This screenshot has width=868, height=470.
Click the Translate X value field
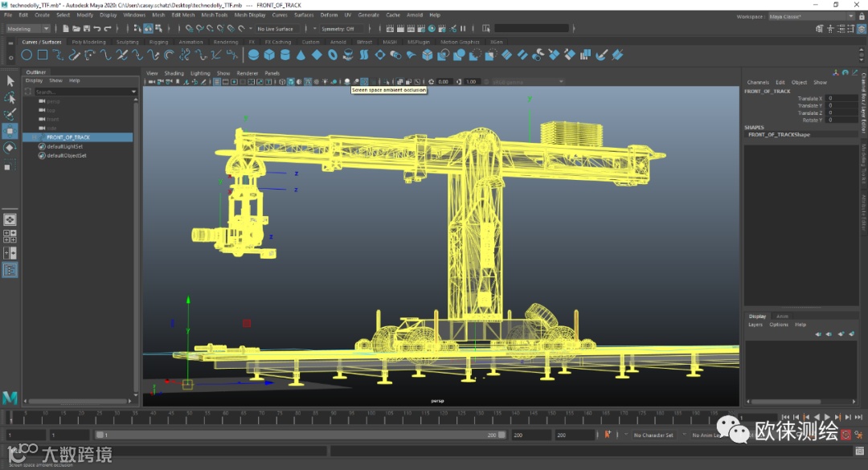click(x=842, y=99)
